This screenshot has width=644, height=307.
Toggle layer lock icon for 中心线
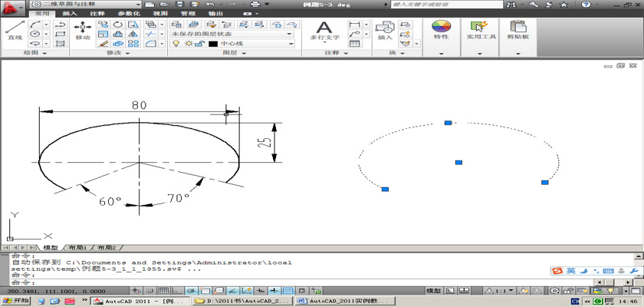click(x=200, y=44)
